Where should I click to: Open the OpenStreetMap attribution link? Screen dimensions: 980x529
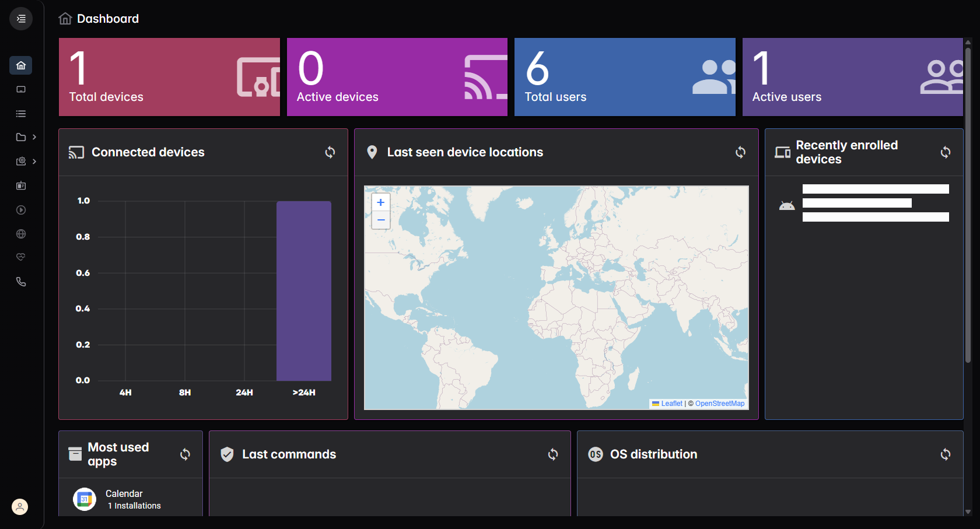coord(719,404)
